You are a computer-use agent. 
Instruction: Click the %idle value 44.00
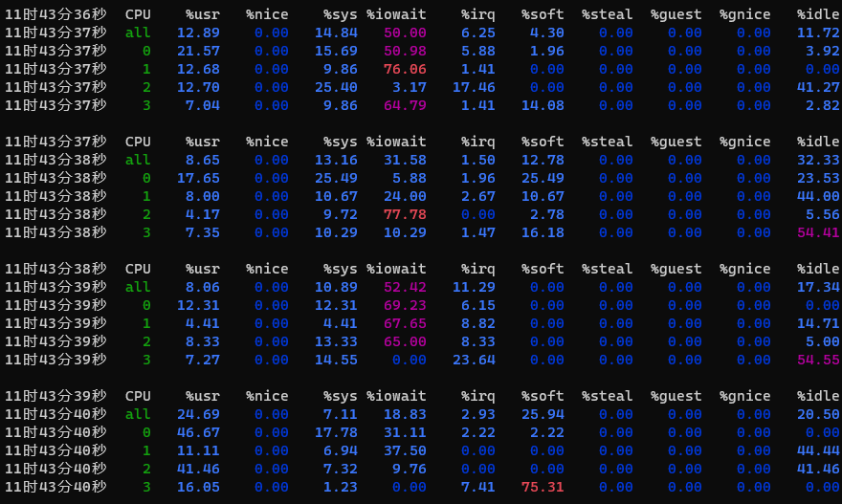tap(818, 196)
